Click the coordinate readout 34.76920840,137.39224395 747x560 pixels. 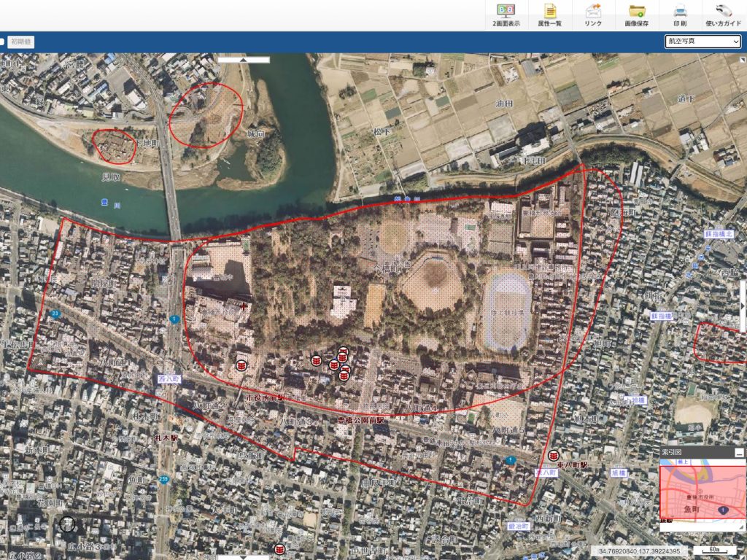639,551
